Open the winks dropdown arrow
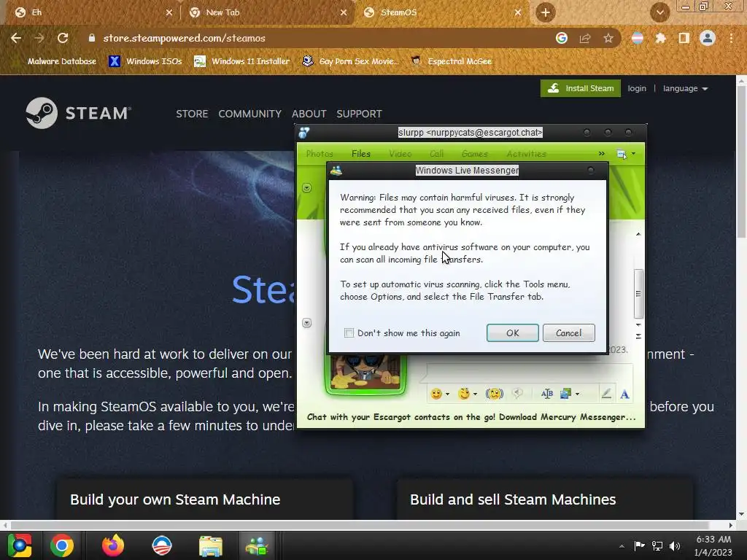This screenshot has width=747, height=560. 475,394
